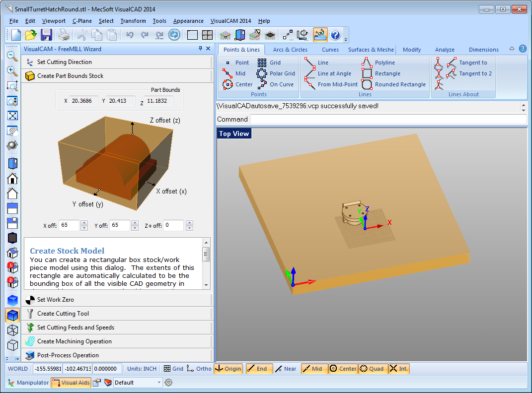532x393 pixels.
Task: Toggle the Grid snap option
Action: pyautogui.click(x=173, y=369)
